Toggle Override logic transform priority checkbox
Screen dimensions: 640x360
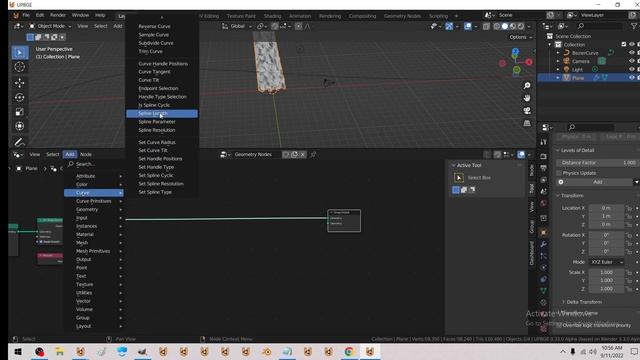(559, 325)
